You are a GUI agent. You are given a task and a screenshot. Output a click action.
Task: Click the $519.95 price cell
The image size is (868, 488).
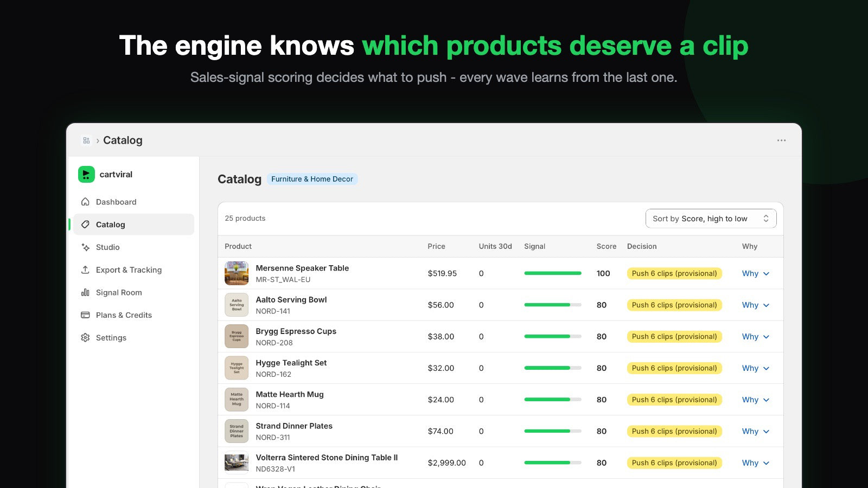click(442, 273)
